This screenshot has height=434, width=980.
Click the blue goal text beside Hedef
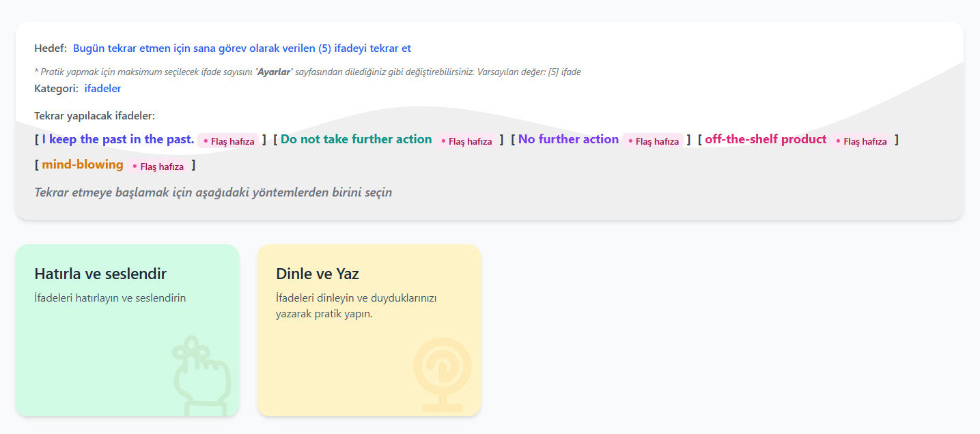coord(242,48)
